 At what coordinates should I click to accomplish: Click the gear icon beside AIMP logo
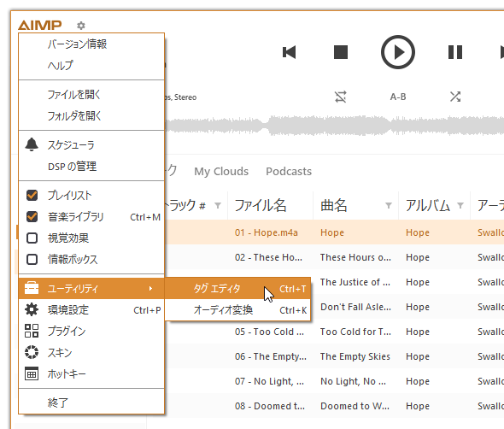(x=81, y=26)
